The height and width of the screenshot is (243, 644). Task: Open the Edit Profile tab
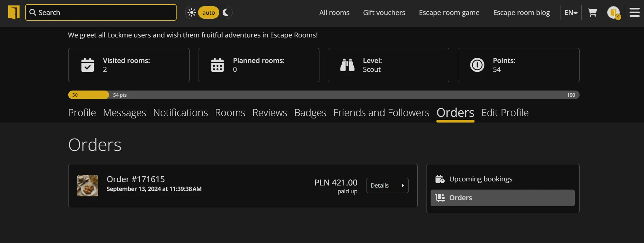505,113
